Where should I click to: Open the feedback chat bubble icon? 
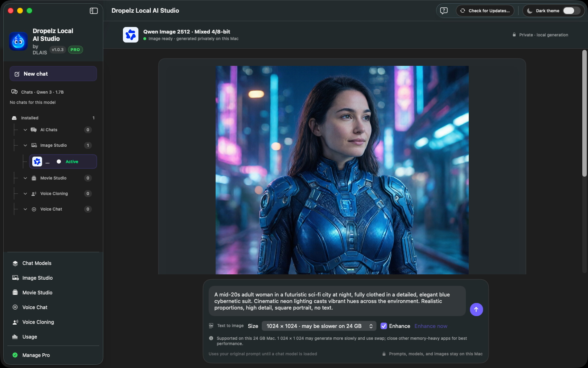click(x=444, y=11)
